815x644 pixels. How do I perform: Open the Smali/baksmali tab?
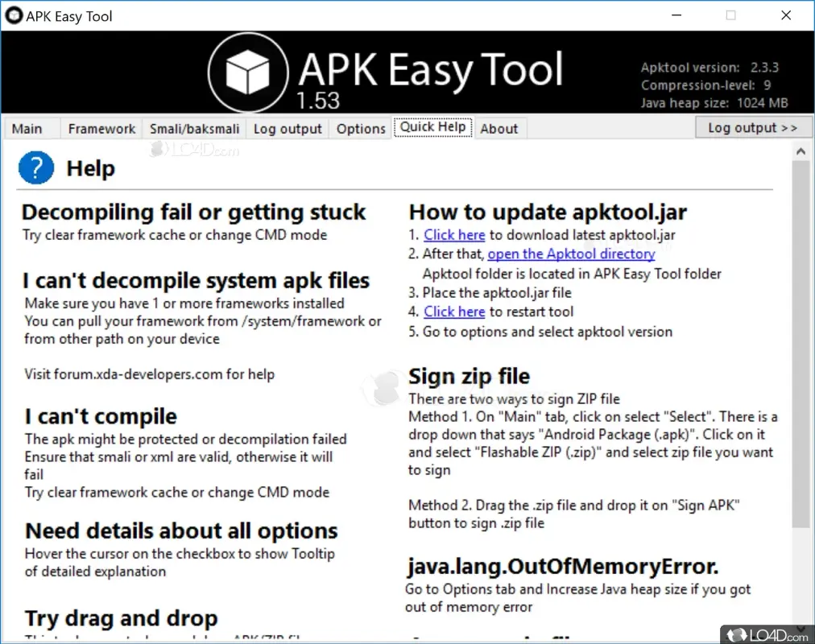pos(194,129)
